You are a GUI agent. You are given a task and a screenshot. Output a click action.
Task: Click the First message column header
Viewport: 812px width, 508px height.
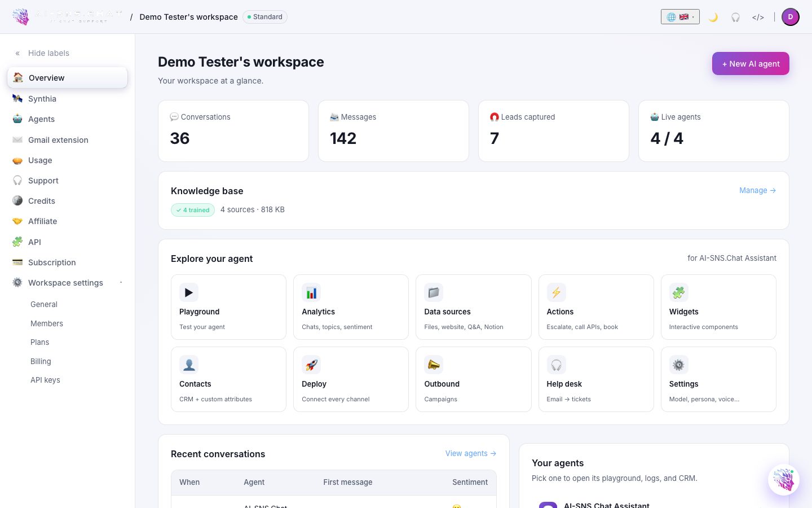348,482
